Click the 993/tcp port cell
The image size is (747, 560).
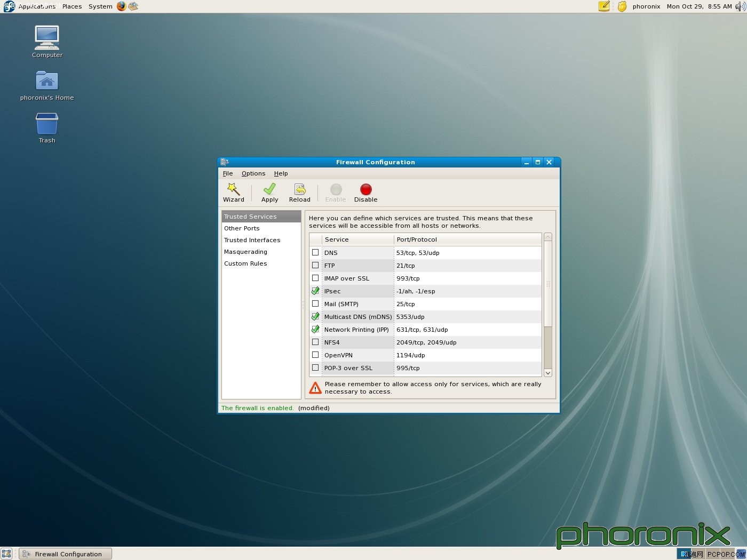click(x=467, y=278)
